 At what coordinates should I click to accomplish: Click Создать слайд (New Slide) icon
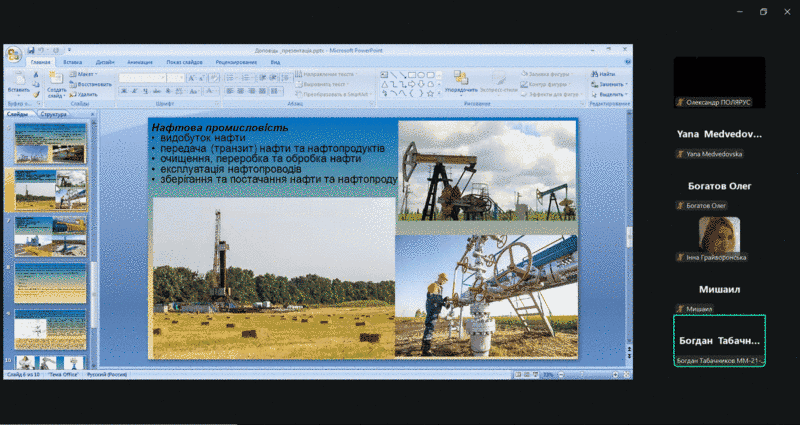56,80
